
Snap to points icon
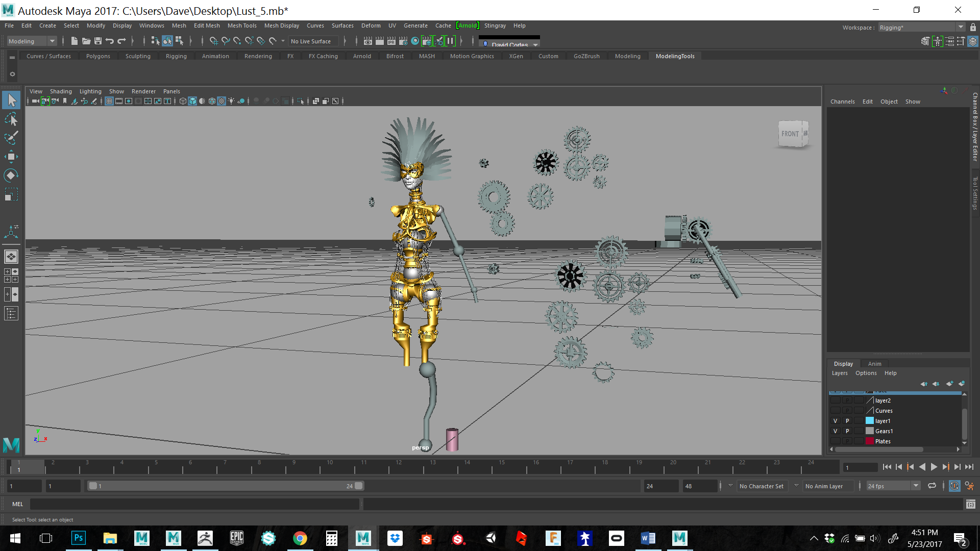(x=237, y=41)
